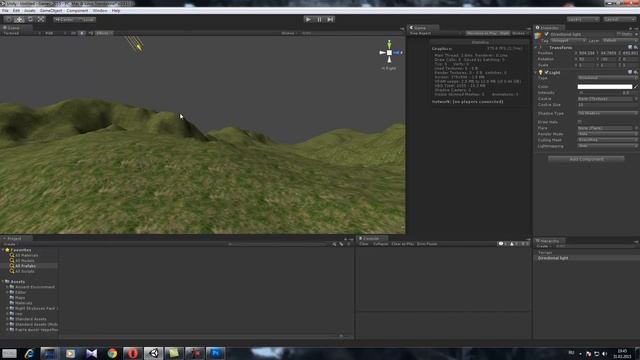640x360 pixels.
Task: Open Photoshop from the taskbar
Action: click(x=216, y=353)
